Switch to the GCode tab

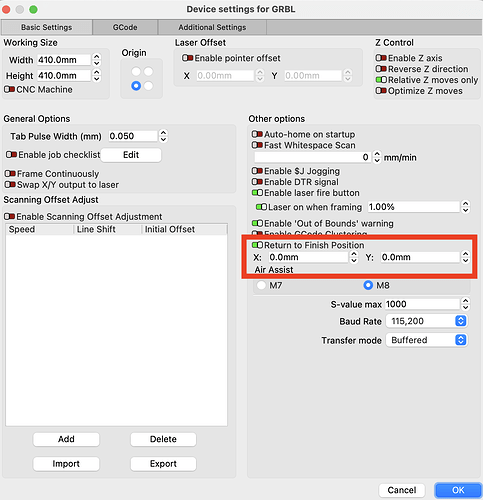[x=125, y=27]
